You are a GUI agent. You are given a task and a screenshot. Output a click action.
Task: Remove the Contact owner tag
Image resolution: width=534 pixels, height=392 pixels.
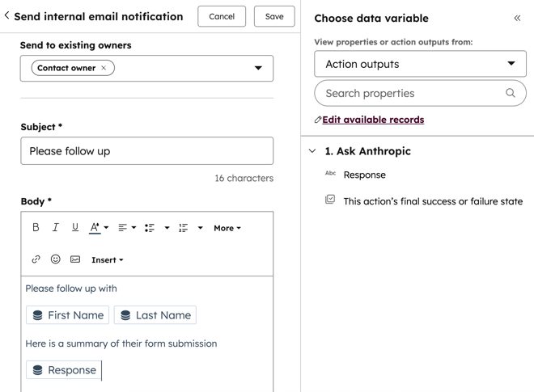(x=104, y=68)
